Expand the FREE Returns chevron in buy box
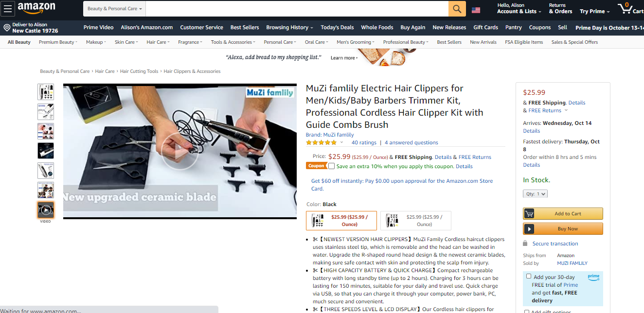 [566, 110]
